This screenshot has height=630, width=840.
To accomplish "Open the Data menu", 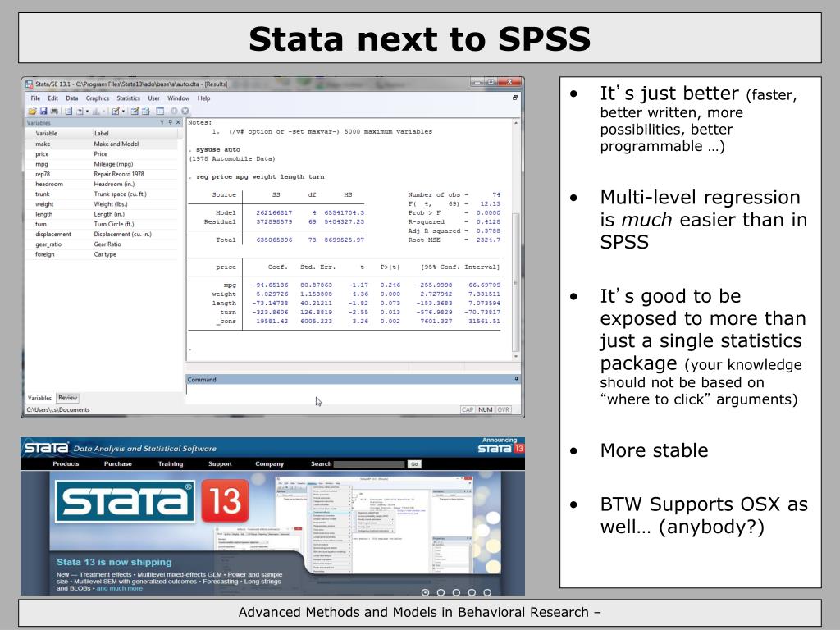I will [x=72, y=98].
